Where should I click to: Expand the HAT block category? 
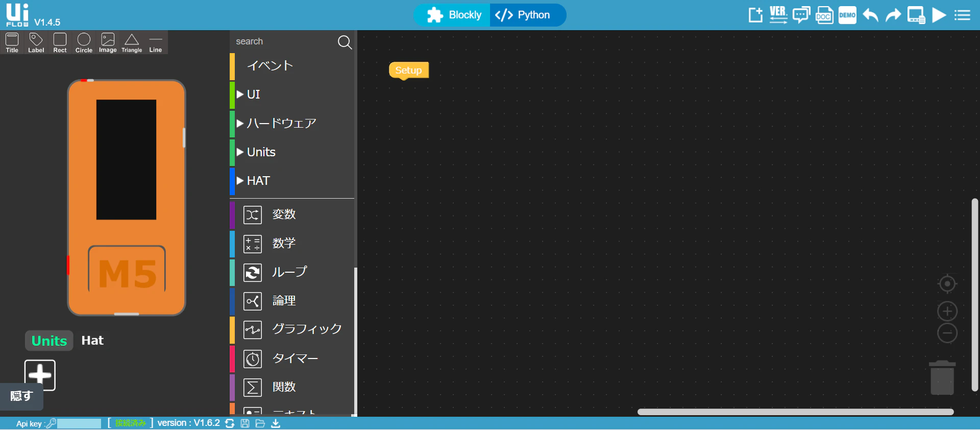[x=292, y=181]
